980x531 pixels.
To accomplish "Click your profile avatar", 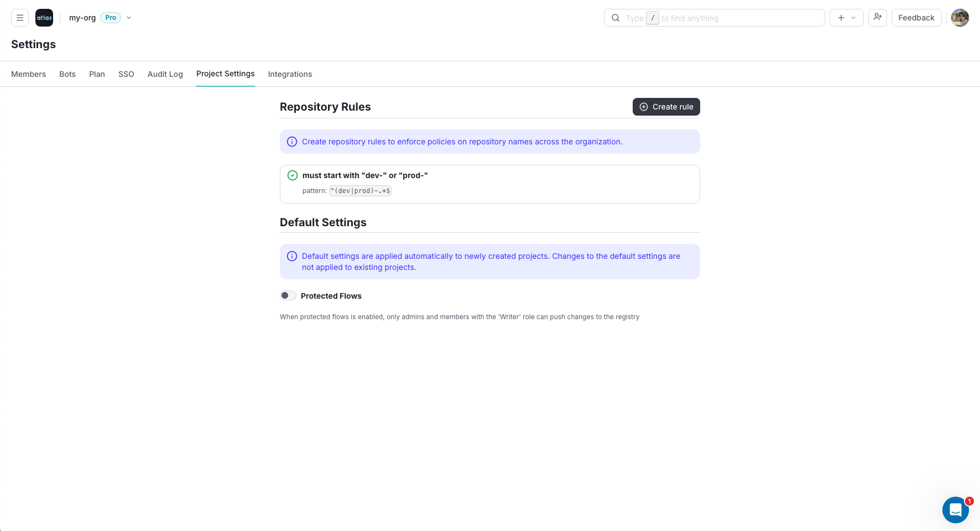I will (960, 17).
